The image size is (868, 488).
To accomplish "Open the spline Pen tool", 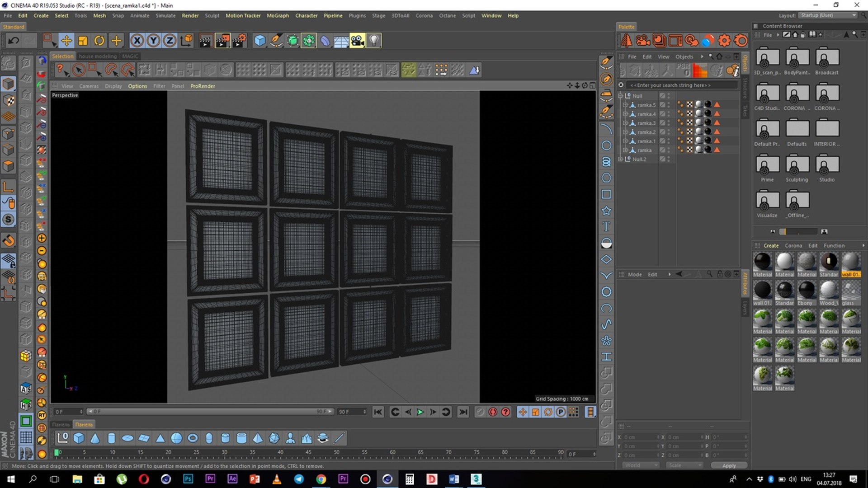I will click(276, 41).
